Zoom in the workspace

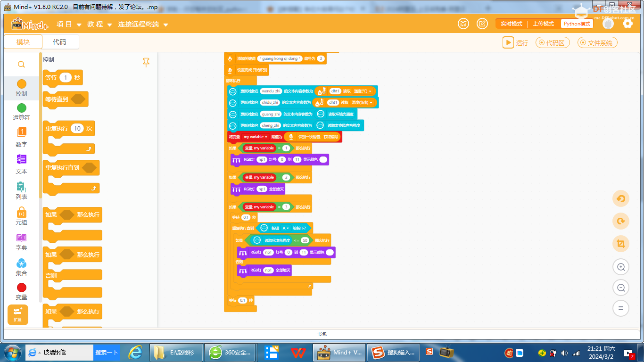click(x=621, y=267)
